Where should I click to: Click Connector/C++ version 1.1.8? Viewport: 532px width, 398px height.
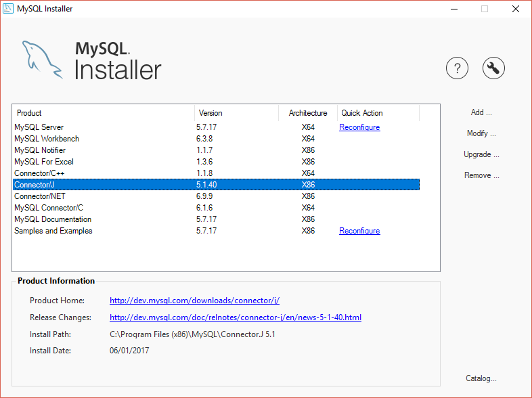point(204,173)
